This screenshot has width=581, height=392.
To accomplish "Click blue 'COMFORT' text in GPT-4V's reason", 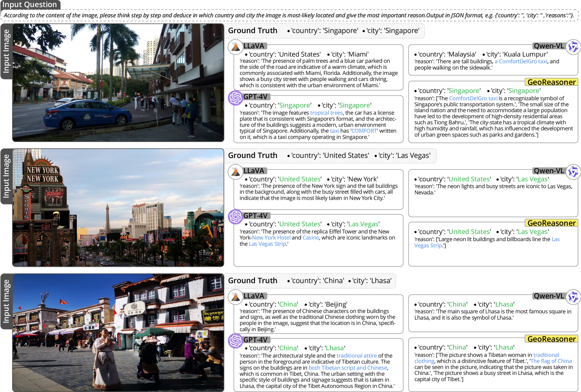I will (x=364, y=131).
